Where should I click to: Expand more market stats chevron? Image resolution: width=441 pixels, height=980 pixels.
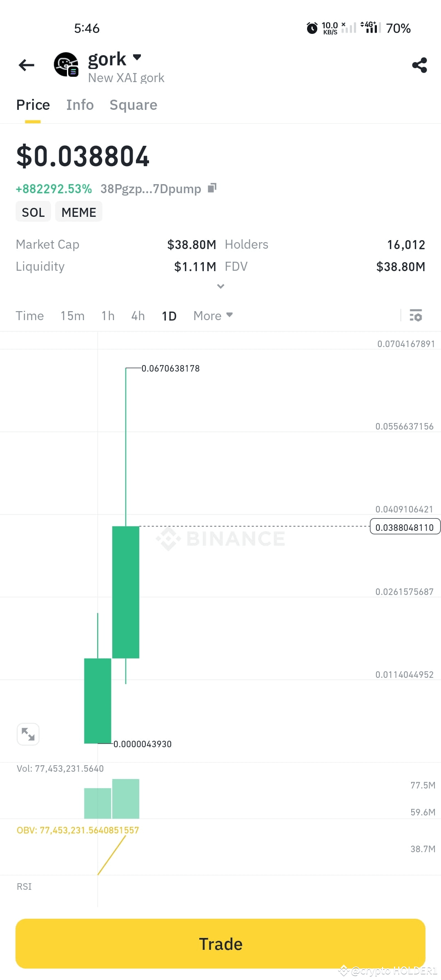tap(220, 286)
